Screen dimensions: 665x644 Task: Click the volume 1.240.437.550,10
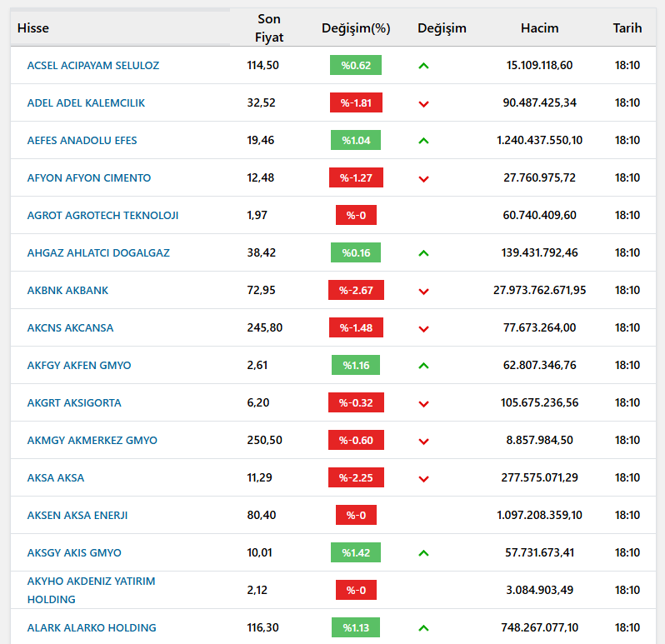pyautogui.click(x=539, y=140)
